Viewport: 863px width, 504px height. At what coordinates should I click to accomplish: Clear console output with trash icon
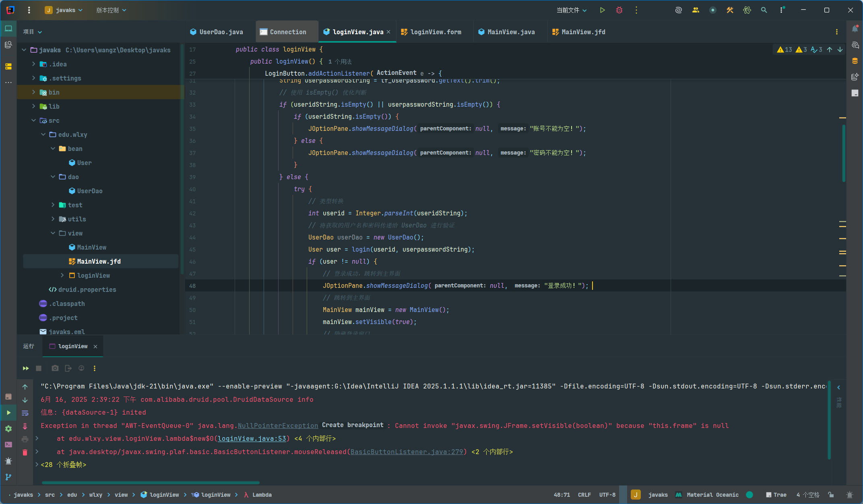point(25,452)
